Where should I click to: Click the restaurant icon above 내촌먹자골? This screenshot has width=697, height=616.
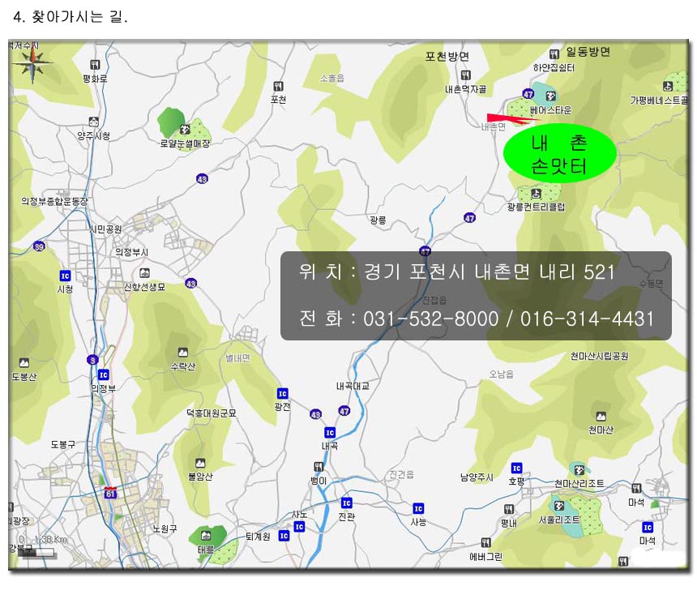(465, 75)
